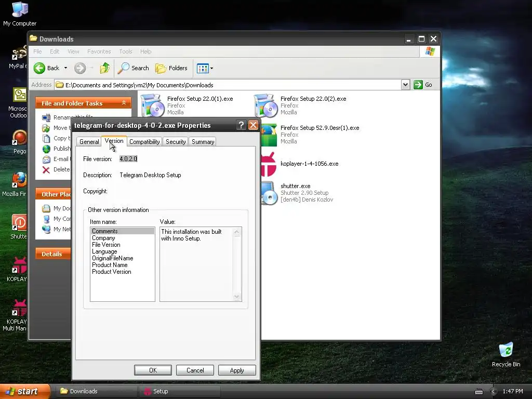Collapse File and Folder Tasks panel
Image resolution: width=532 pixels, height=399 pixels.
[124, 103]
